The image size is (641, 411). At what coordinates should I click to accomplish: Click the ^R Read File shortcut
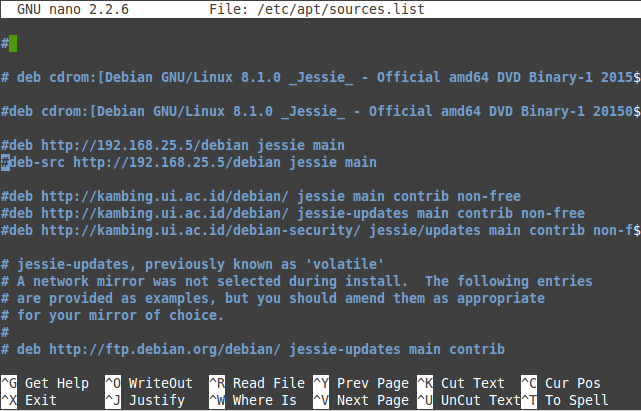tap(257, 383)
